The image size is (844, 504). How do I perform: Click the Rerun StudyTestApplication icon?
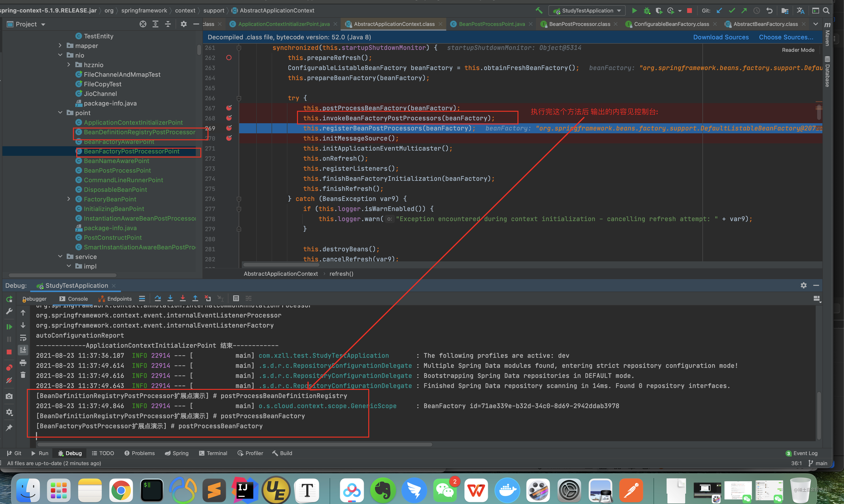(x=9, y=299)
